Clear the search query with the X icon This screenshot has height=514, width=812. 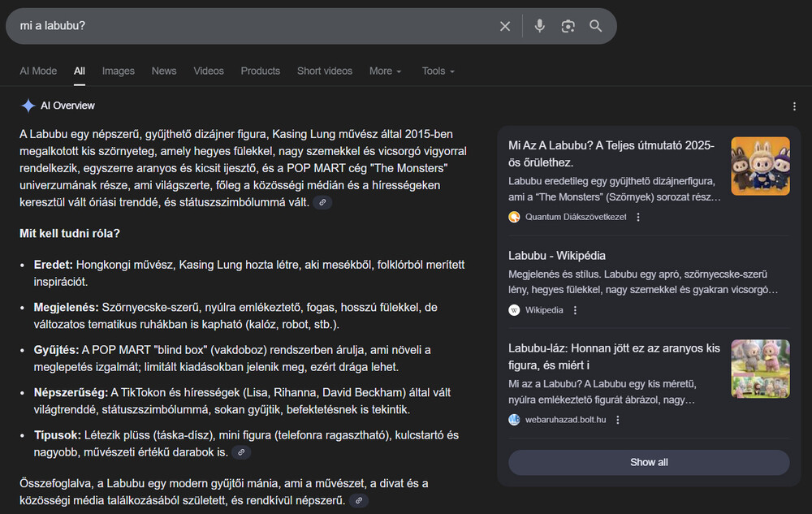click(x=505, y=26)
